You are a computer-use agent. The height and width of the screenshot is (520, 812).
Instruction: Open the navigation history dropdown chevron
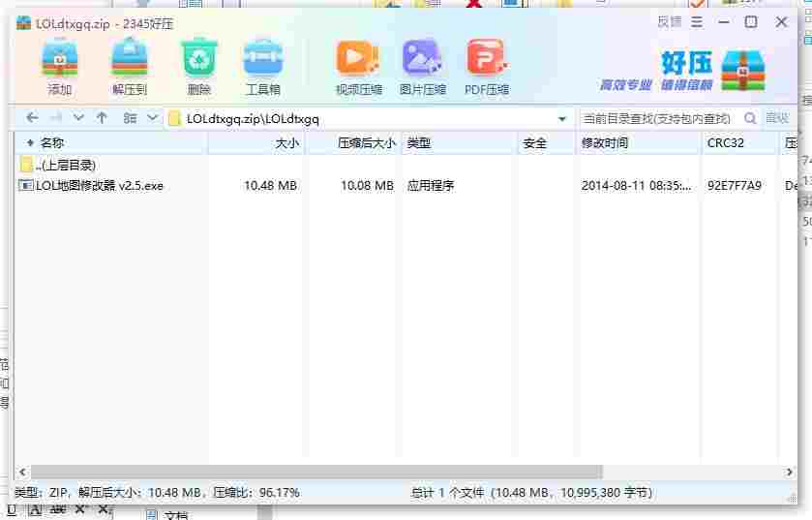[78, 117]
